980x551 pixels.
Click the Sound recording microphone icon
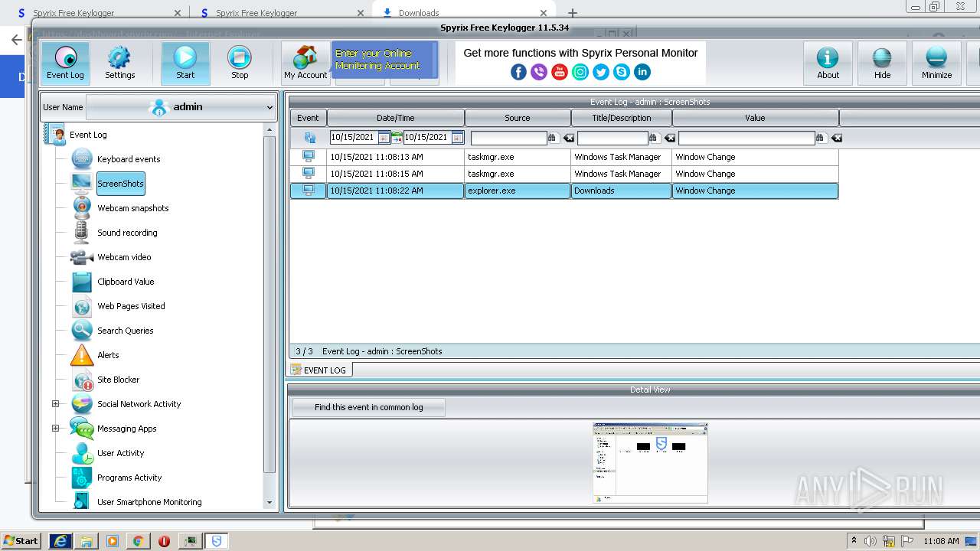[82, 233]
